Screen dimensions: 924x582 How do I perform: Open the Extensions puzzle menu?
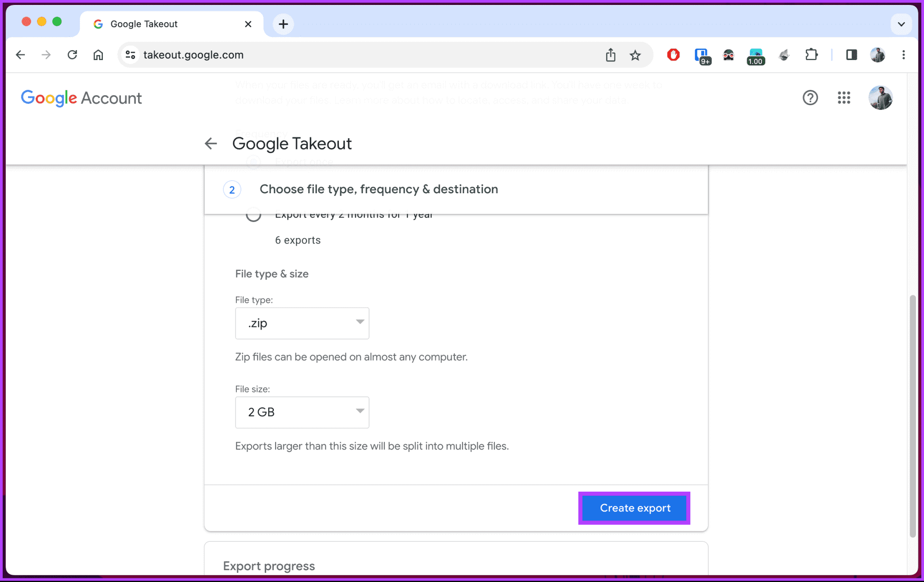click(811, 55)
